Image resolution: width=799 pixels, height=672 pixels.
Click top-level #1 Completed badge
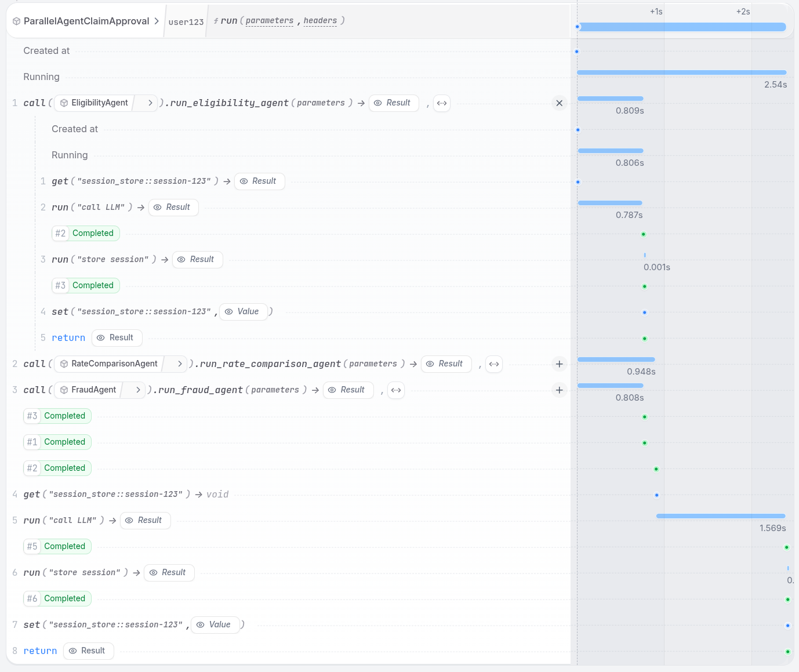[57, 442]
